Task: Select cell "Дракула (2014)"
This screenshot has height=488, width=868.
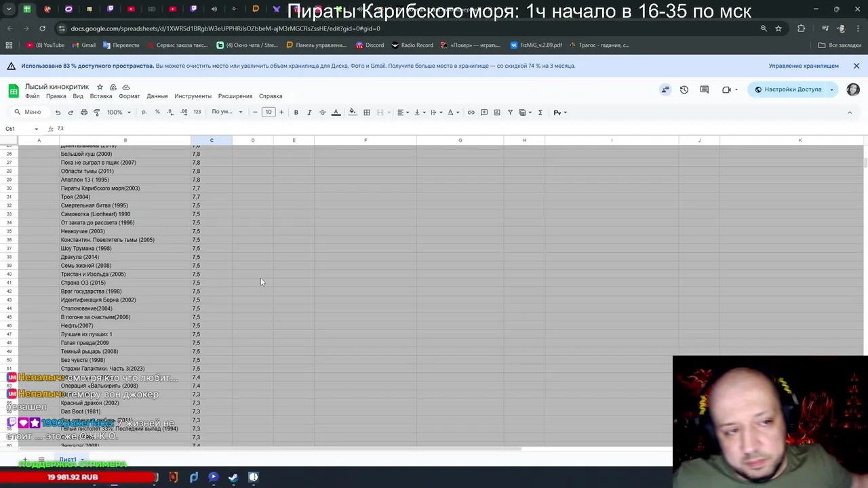Action: coord(125,257)
